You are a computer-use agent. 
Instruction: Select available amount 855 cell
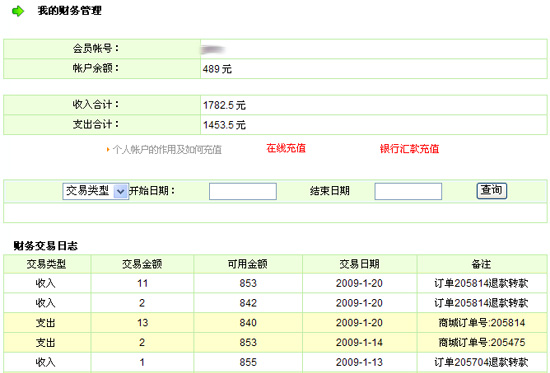pyautogui.click(x=248, y=362)
